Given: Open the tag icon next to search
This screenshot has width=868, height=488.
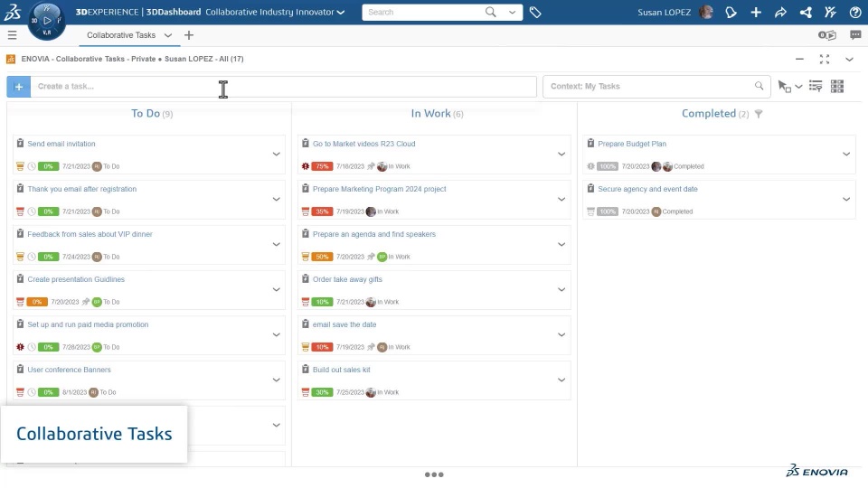Looking at the screenshot, I should (x=534, y=12).
